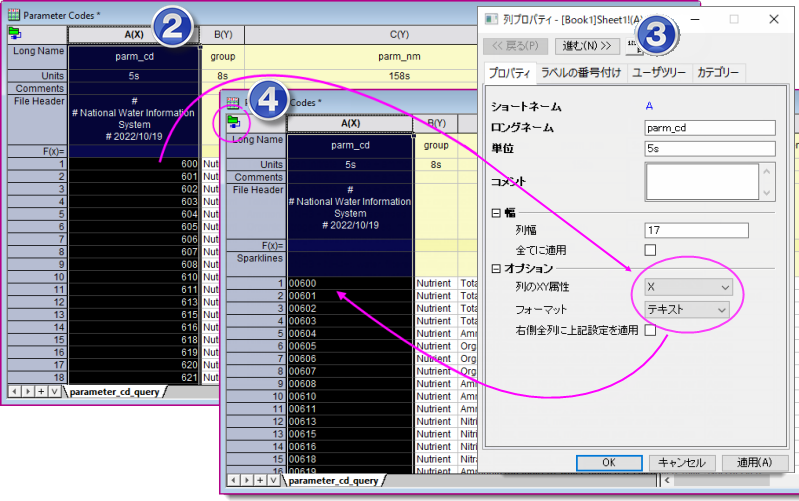
Task: Select row 10 header in front worksheet
Action: tap(256, 397)
